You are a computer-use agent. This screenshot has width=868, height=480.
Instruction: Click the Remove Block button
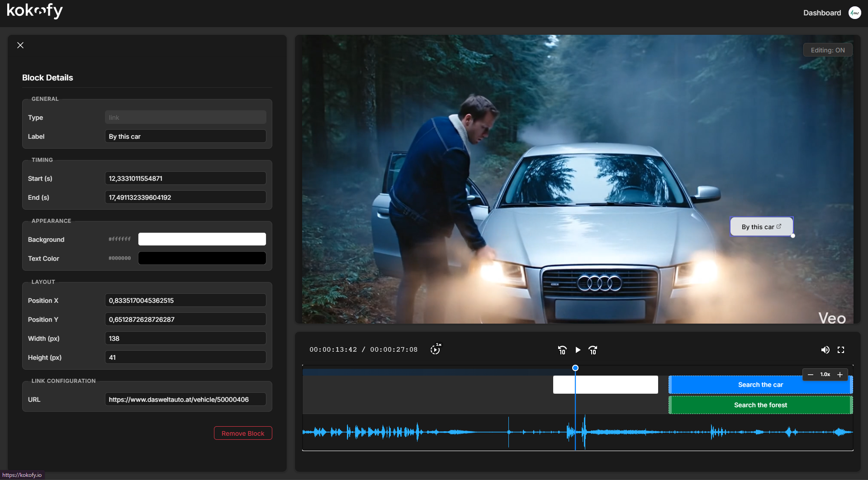(243, 433)
